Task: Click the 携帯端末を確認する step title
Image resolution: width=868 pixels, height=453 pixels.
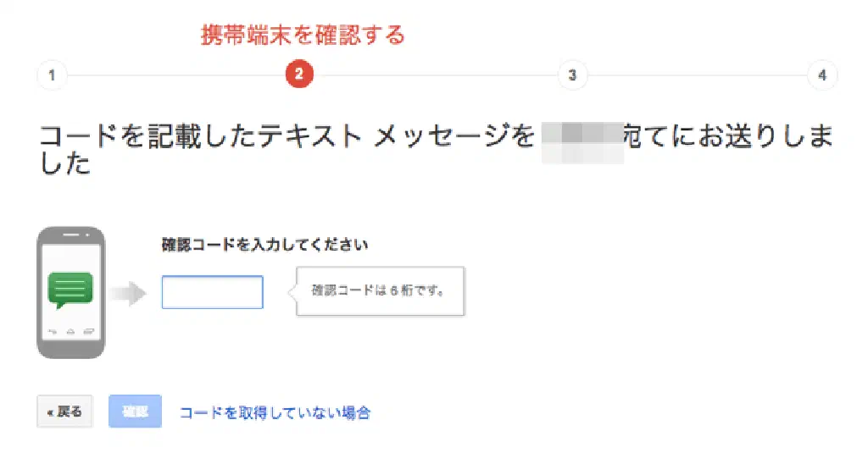Action: pyautogui.click(x=303, y=35)
